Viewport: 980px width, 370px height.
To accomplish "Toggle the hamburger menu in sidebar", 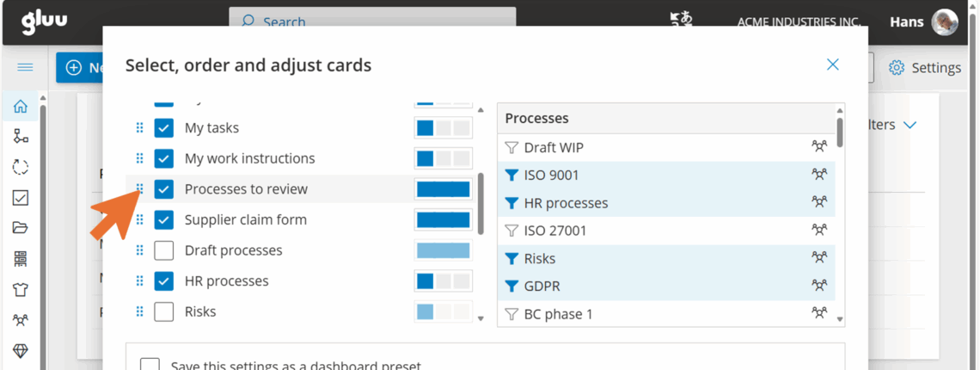I will click(25, 67).
